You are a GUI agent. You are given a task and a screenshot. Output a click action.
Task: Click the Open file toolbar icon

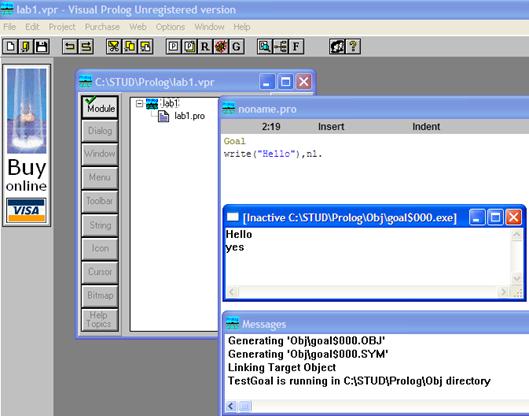click(x=26, y=47)
